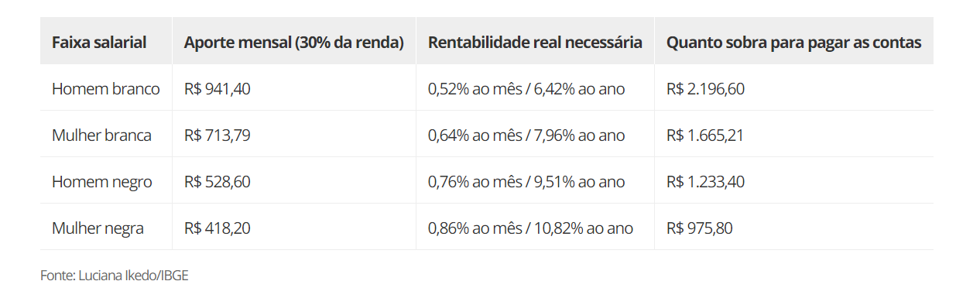Select the 0,64% ao mês / 7,96% cell
This screenshot has height=305, width=980.
pos(526,135)
